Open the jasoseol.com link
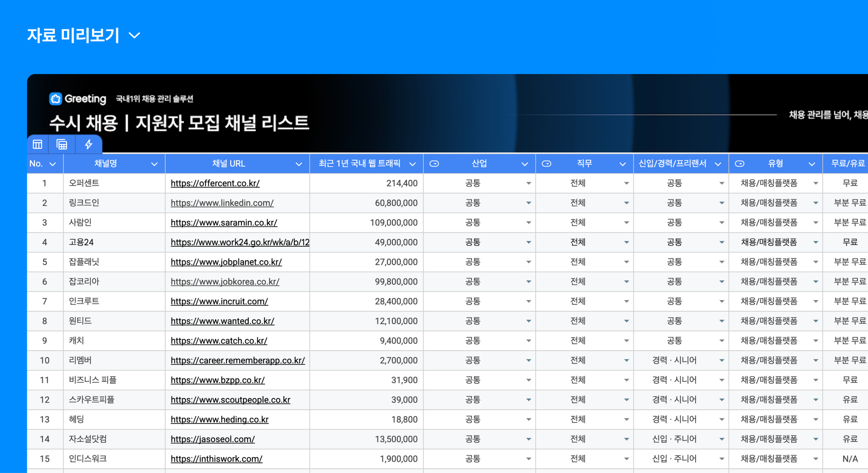The image size is (868, 473). [213, 439]
